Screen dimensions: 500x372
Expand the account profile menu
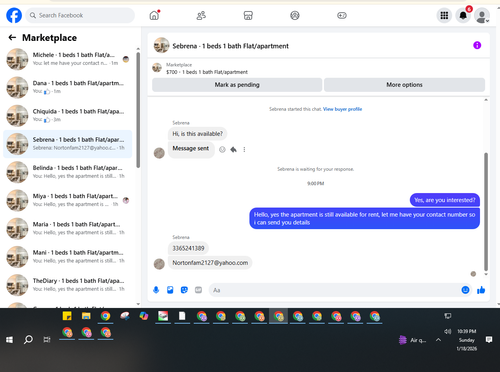click(x=482, y=16)
